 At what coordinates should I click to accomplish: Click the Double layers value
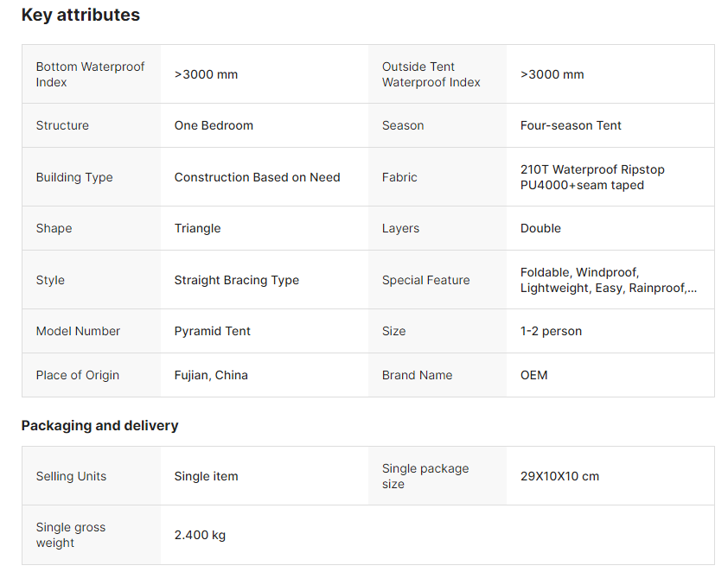click(x=540, y=228)
